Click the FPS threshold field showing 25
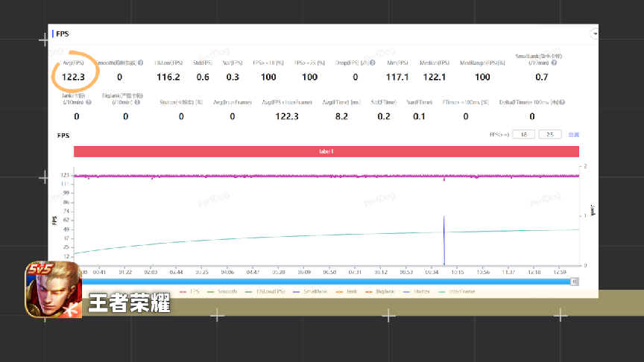 tap(550, 135)
